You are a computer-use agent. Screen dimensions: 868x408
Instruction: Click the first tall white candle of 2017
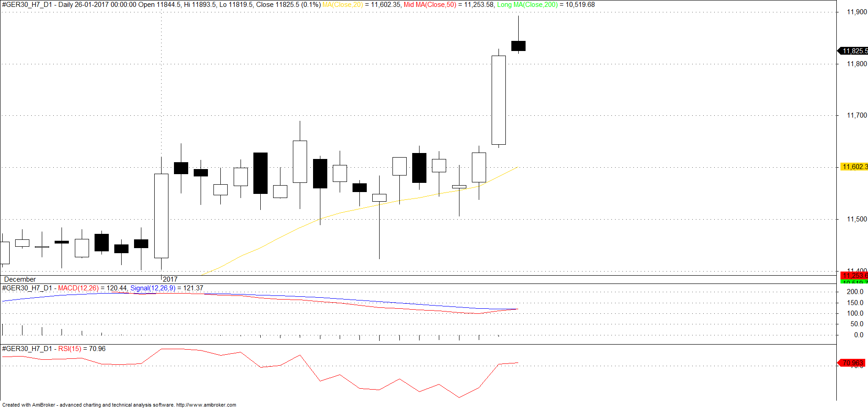point(161,216)
